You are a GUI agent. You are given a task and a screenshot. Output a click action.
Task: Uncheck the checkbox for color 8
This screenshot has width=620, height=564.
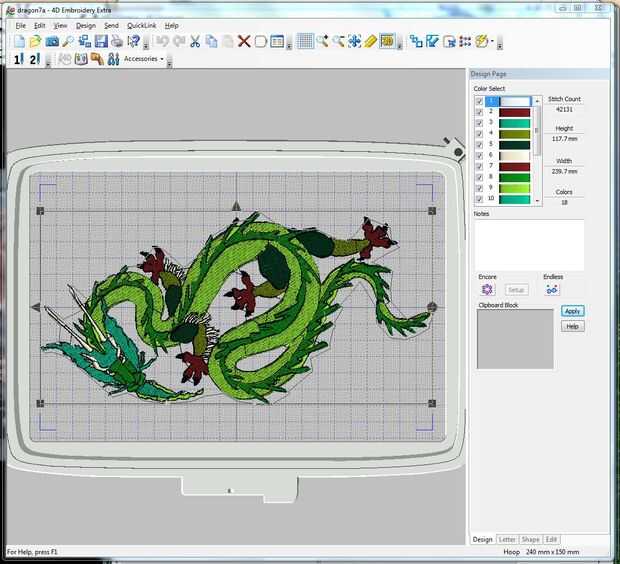479,177
